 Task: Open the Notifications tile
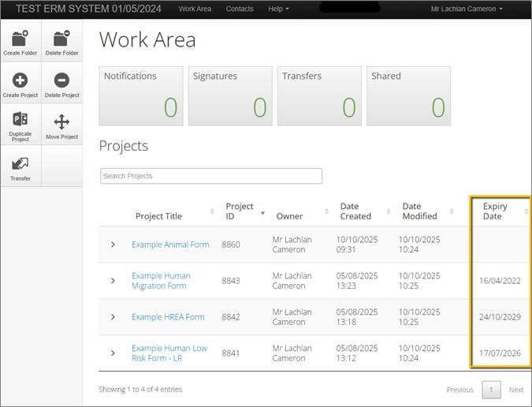click(140, 96)
